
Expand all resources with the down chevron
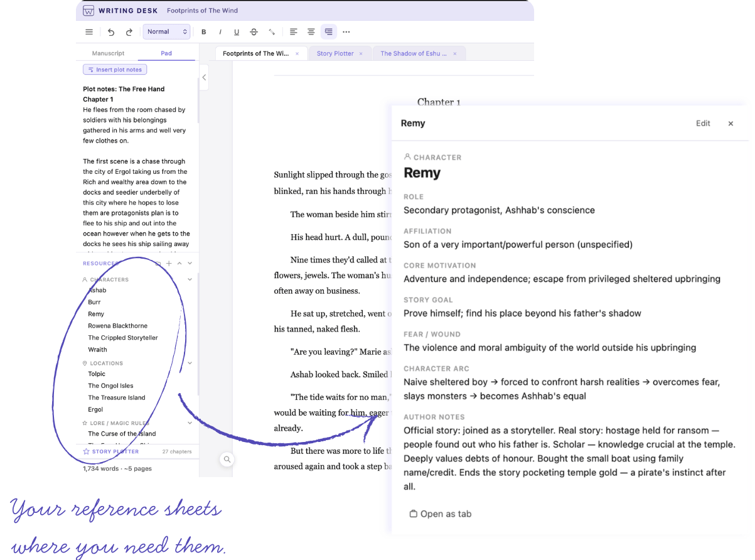[x=190, y=264]
